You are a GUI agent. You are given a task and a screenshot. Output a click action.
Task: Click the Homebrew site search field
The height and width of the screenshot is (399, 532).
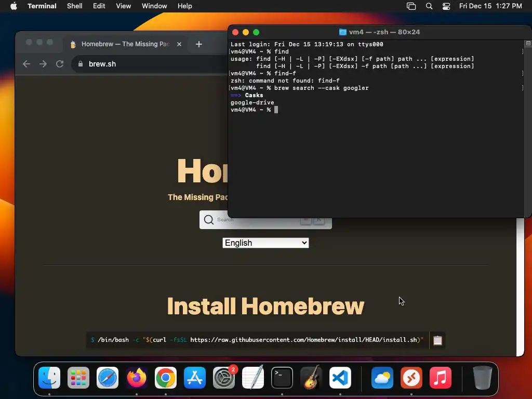(265, 220)
